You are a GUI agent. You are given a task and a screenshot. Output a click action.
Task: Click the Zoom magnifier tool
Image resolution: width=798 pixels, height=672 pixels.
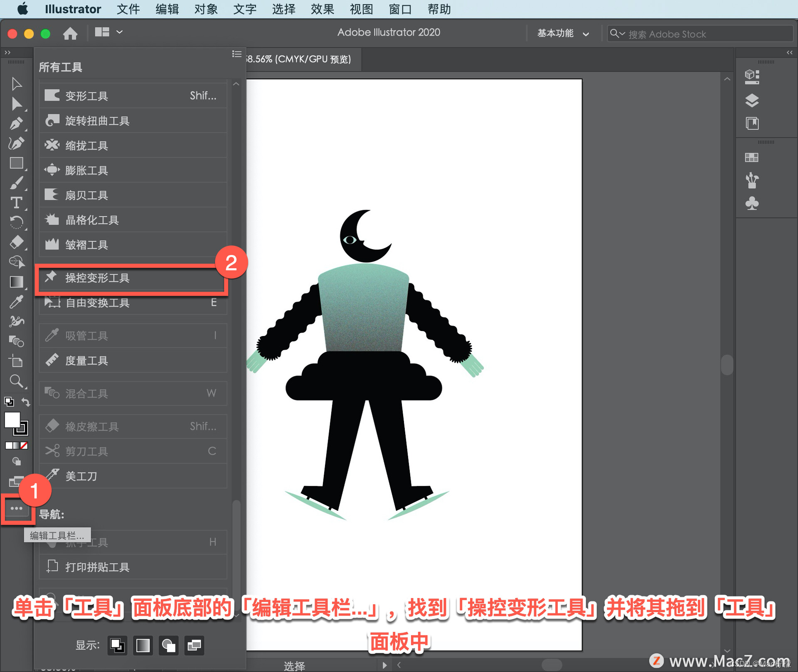tap(16, 381)
